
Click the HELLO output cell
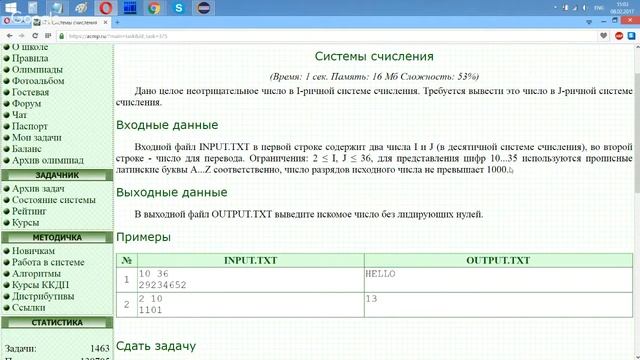(498, 280)
